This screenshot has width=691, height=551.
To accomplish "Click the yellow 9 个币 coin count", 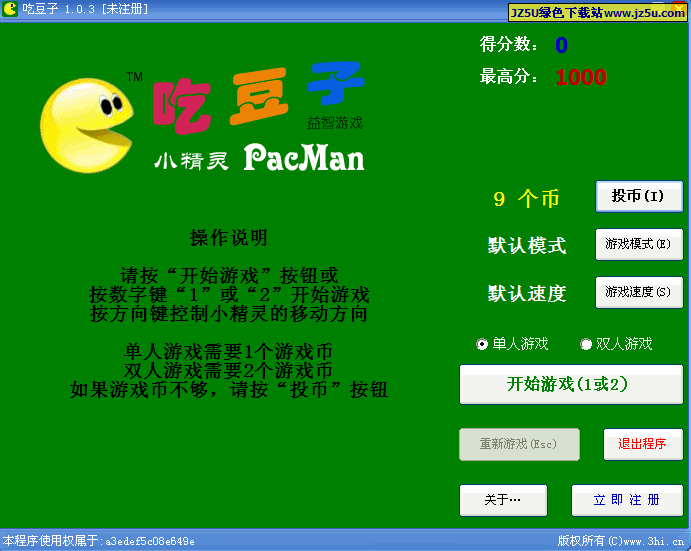I will pos(526,199).
